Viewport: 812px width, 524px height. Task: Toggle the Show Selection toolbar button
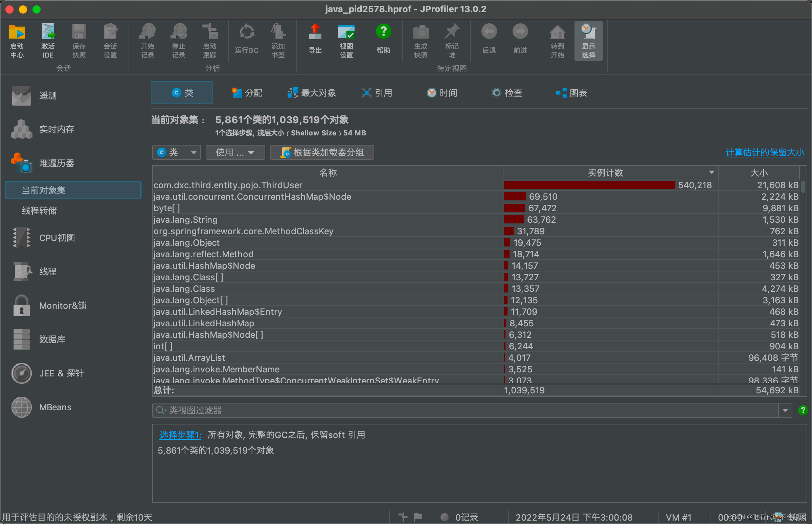[x=588, y=41]
